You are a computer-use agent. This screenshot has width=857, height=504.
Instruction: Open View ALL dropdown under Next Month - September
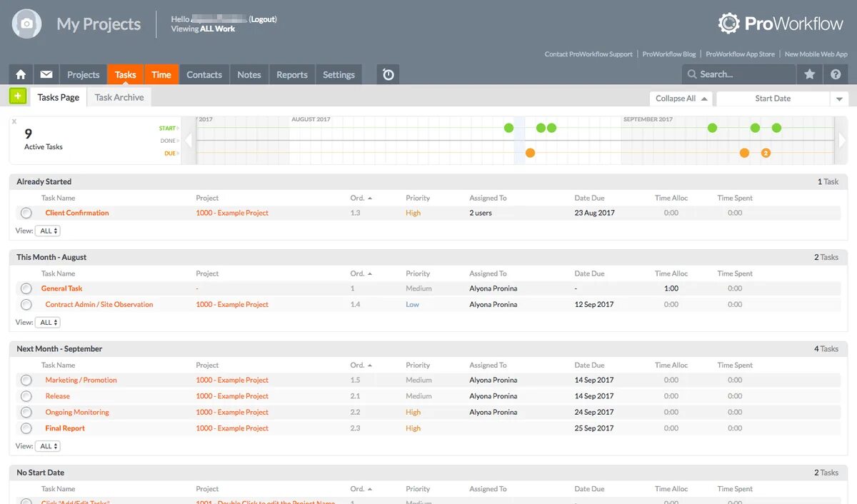click(48, 446)
